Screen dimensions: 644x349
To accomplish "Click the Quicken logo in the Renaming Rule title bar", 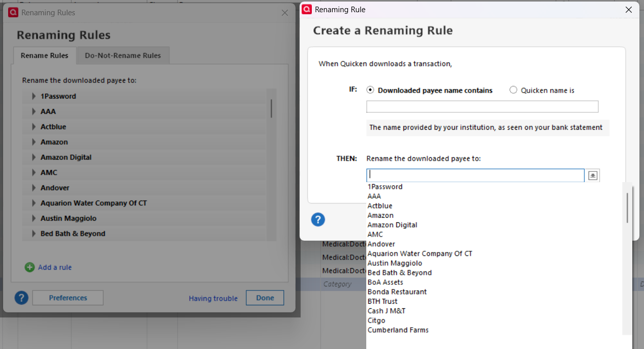I will point(307,10).
